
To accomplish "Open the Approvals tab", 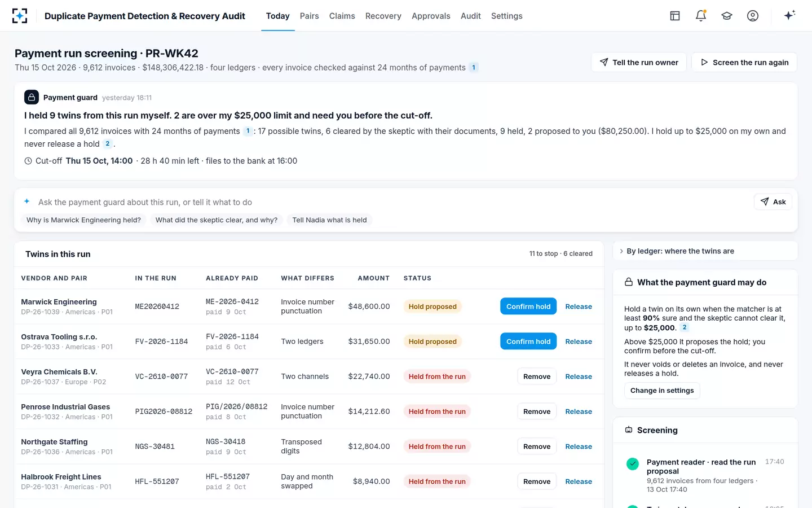I will (431, 16).
